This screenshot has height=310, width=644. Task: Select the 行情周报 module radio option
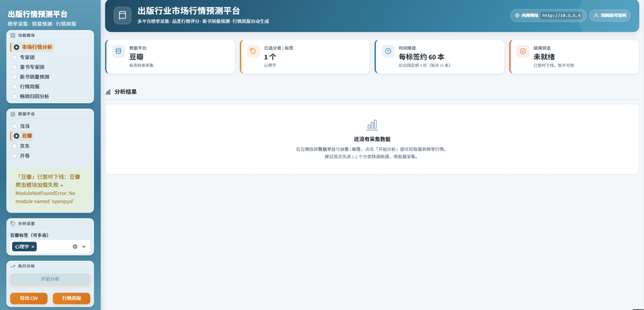26,87
